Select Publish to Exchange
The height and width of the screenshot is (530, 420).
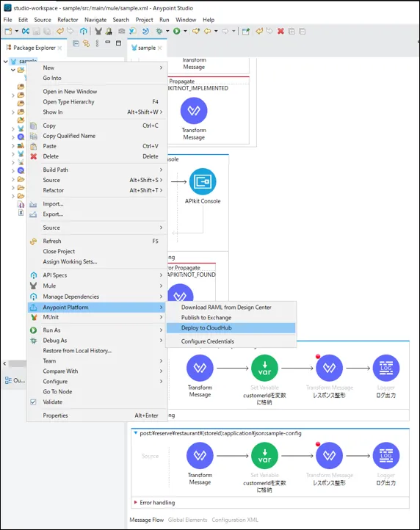tap(231, 317)
